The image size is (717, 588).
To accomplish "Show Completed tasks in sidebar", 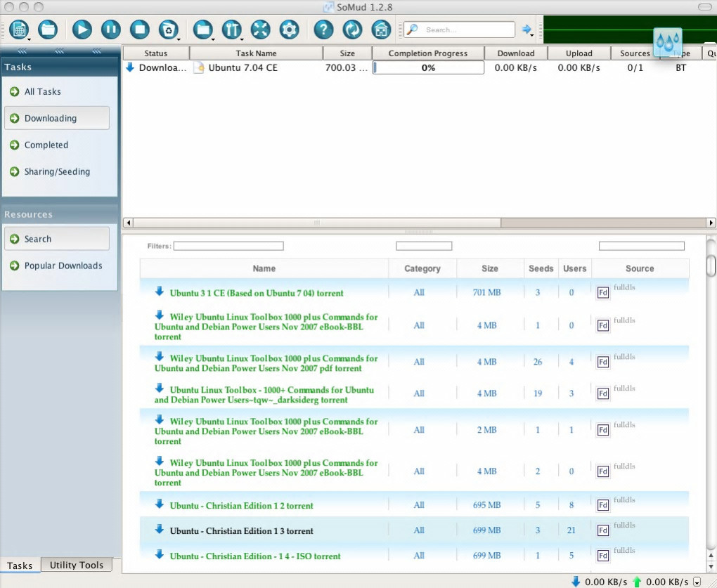I will coord(46,145).
